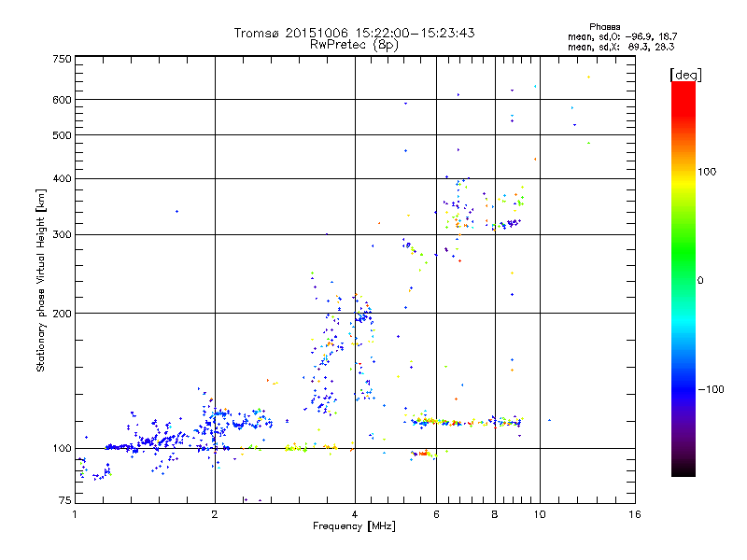Click the isolated blue point near 350 km

[x=176, y=212]
